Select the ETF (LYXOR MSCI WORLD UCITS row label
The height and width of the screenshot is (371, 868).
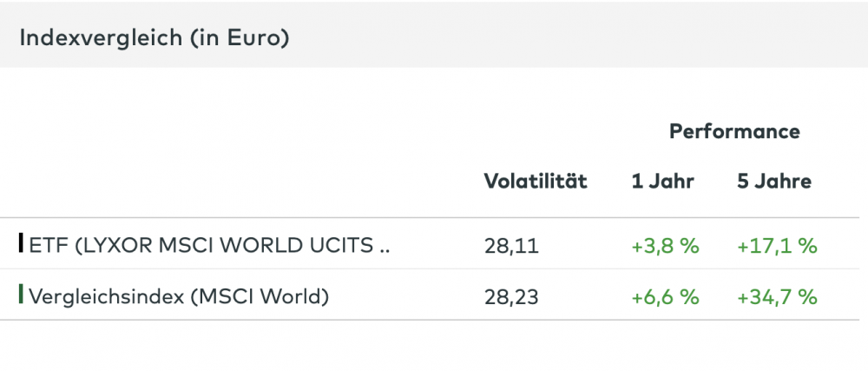[208, 245]
